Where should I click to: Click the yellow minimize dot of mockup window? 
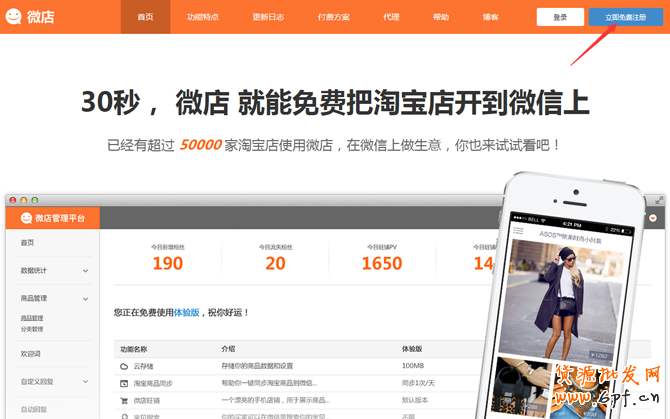click(24, 200)
